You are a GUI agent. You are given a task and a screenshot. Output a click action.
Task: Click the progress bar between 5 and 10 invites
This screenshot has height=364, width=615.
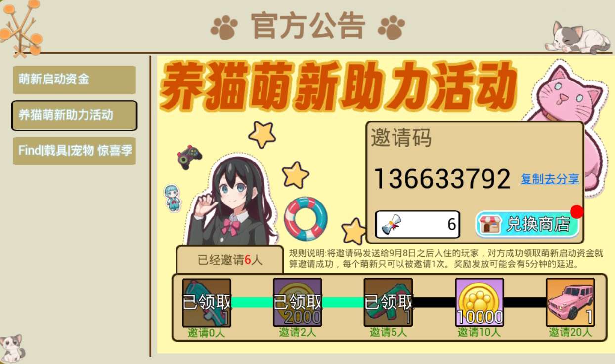click(434, 302)
